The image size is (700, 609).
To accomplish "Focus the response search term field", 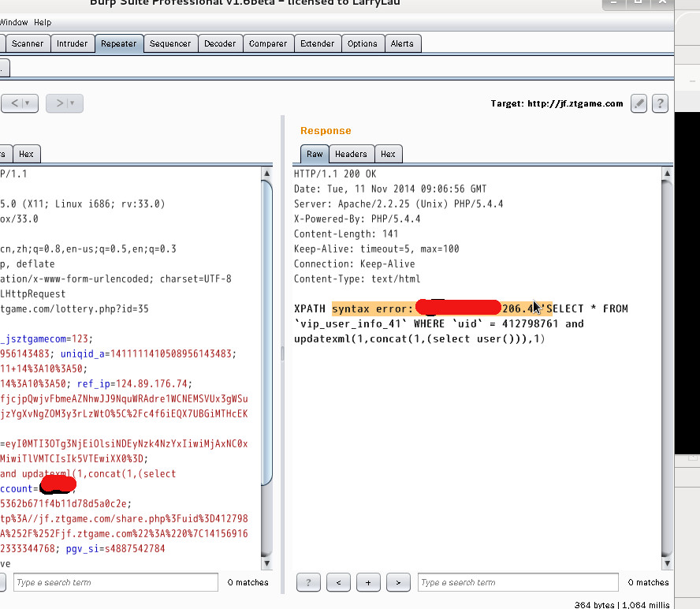I will click(519, 582).
